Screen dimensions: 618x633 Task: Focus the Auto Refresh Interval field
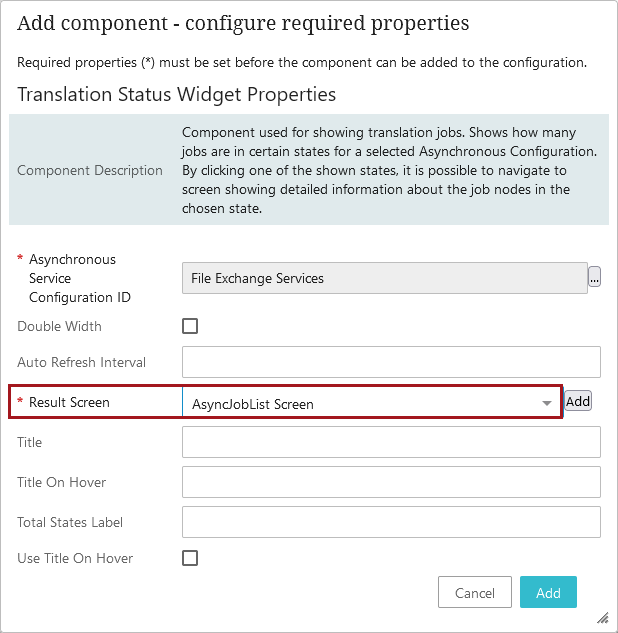point(391,362)
